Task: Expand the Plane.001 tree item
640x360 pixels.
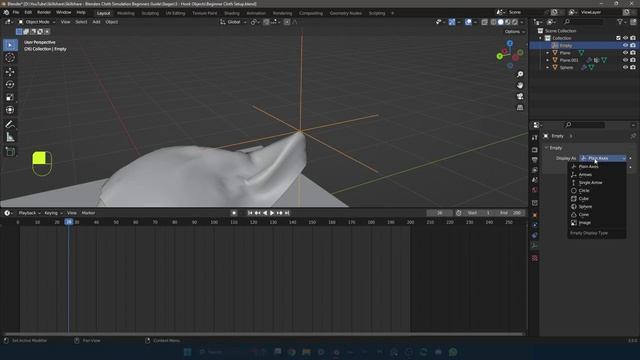Action: [548, 60]
